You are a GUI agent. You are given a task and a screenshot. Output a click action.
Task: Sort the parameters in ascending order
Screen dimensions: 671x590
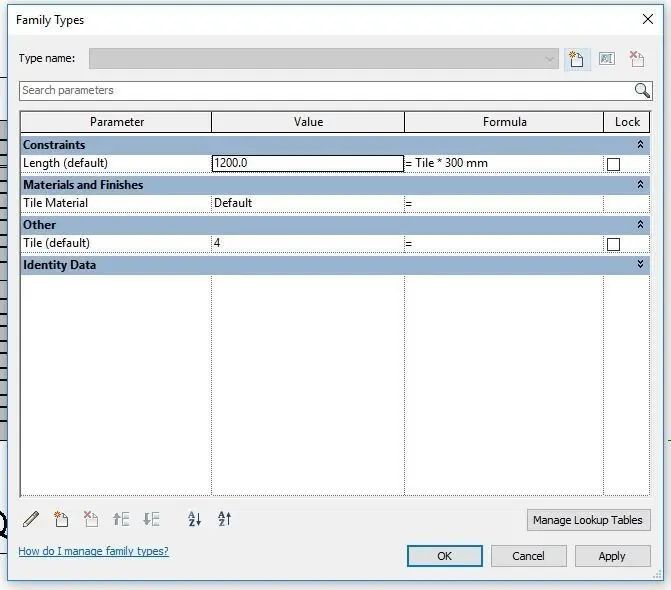click(194, 519)
